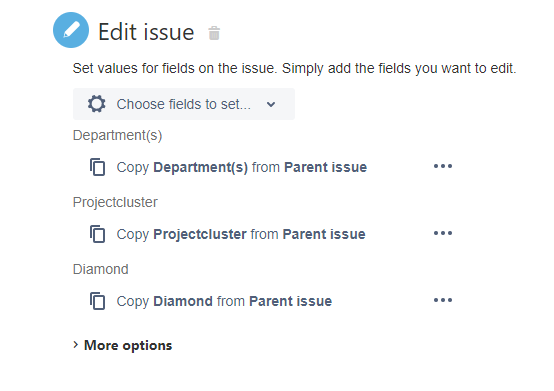Click the trash icon beside Edit issue
This screenshot has height=391, width=554.
pos(214,33)
